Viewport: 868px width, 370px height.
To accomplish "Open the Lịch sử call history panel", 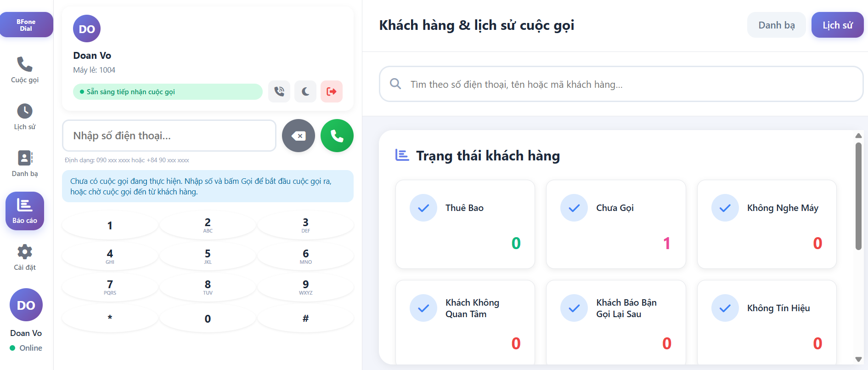I will [24, 116].
